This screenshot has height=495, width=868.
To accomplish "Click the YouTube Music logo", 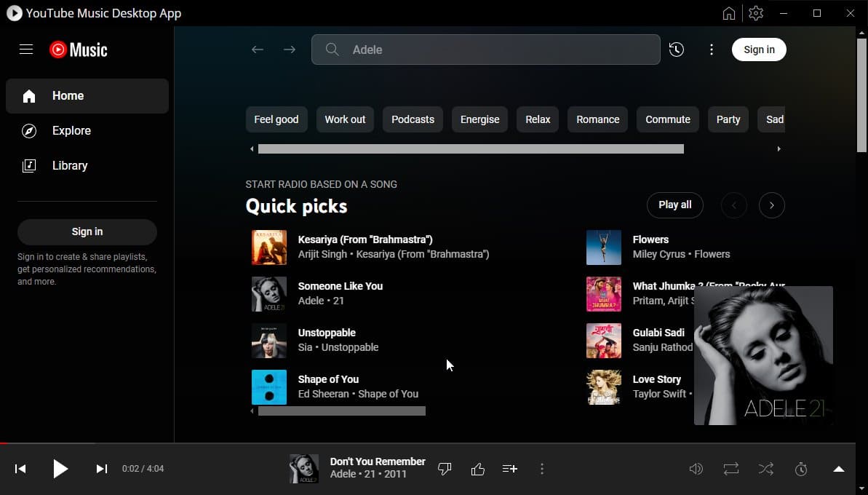I will (78, 49).
